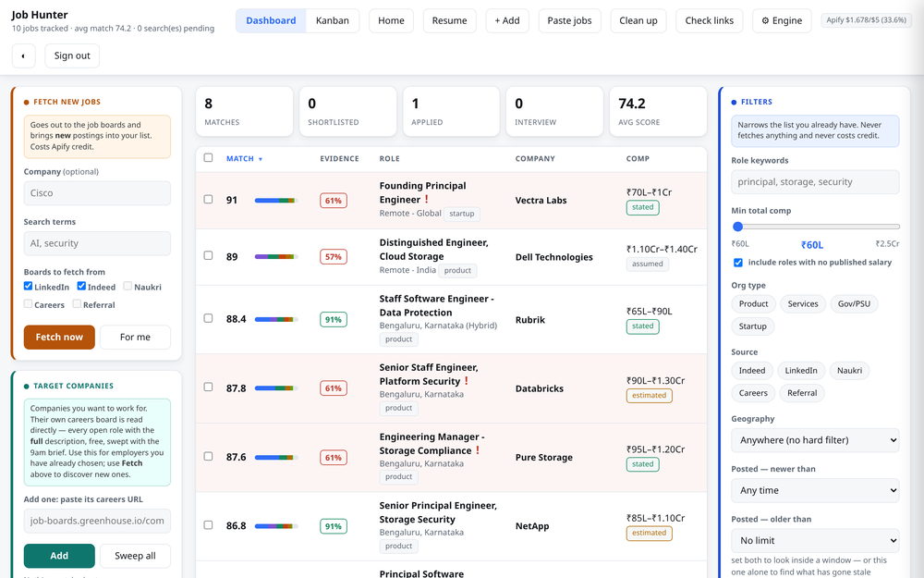Click the Role keywords input field
Viewport: 924px width, 578px height.
(815, 181)
